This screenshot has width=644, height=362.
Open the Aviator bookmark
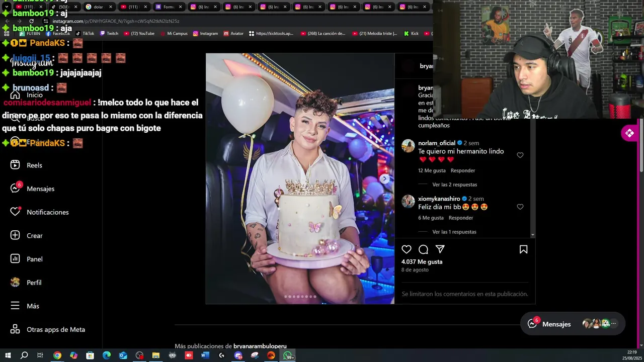(233, 34)
